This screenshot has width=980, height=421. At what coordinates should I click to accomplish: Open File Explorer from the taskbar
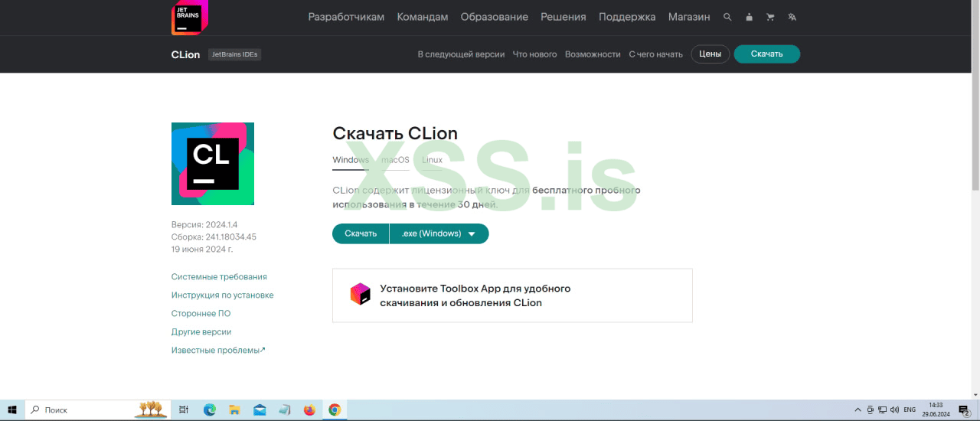234,410
